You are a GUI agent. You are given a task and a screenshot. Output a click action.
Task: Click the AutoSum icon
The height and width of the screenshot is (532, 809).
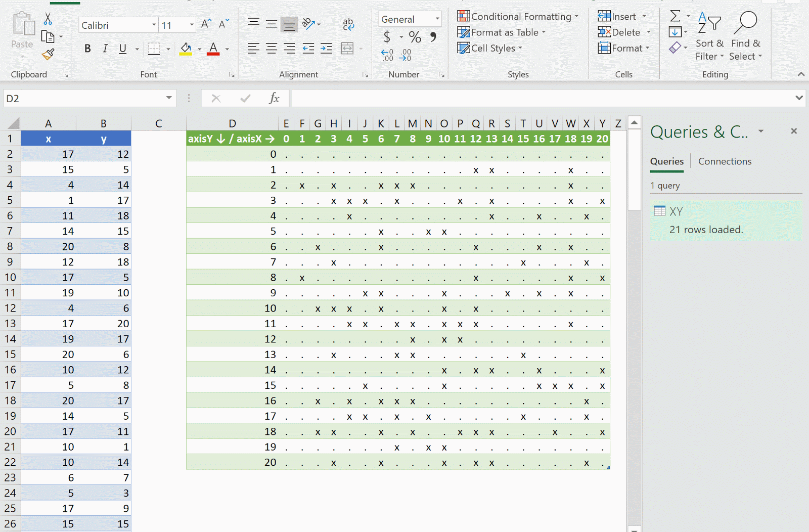pyautogui.click(x=677, y=16)
